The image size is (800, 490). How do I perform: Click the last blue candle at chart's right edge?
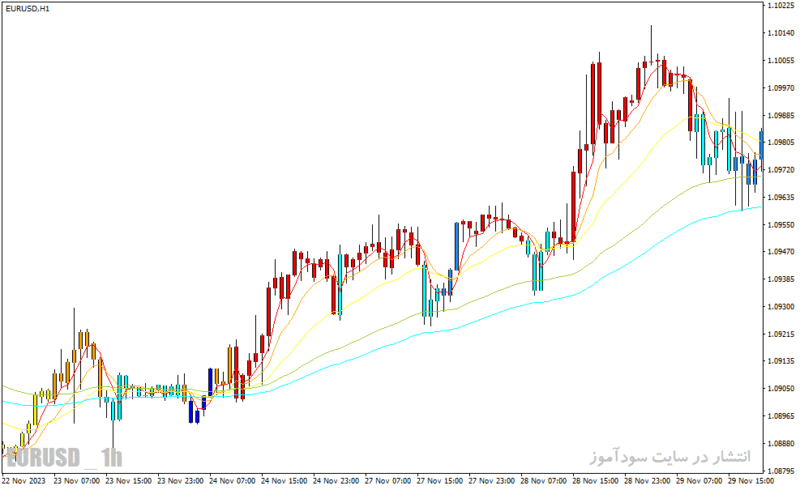pos(761,144)
